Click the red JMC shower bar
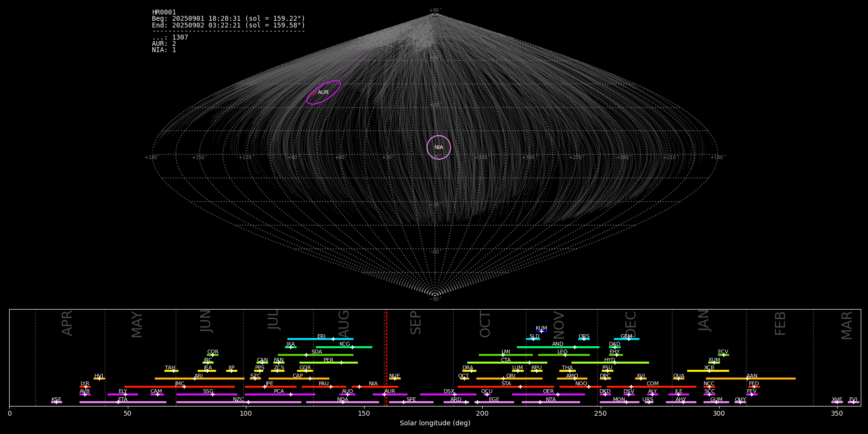 pyautogui.click(x=180, y=387)
